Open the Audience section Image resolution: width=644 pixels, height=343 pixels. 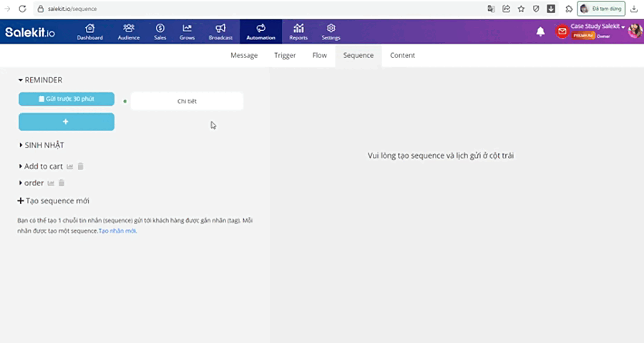pos(129,32)
